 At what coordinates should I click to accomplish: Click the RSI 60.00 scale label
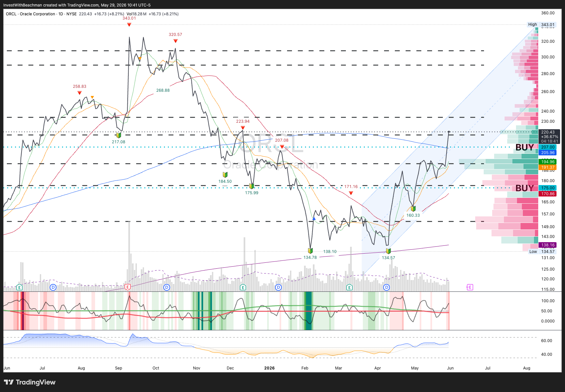click(x=546, y=341)
